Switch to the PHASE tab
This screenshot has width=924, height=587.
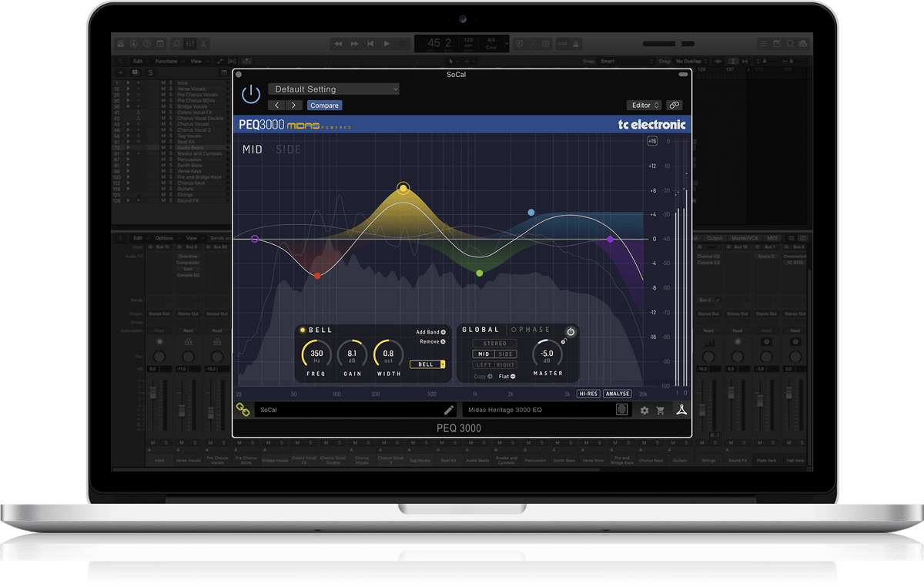[534, 330]
